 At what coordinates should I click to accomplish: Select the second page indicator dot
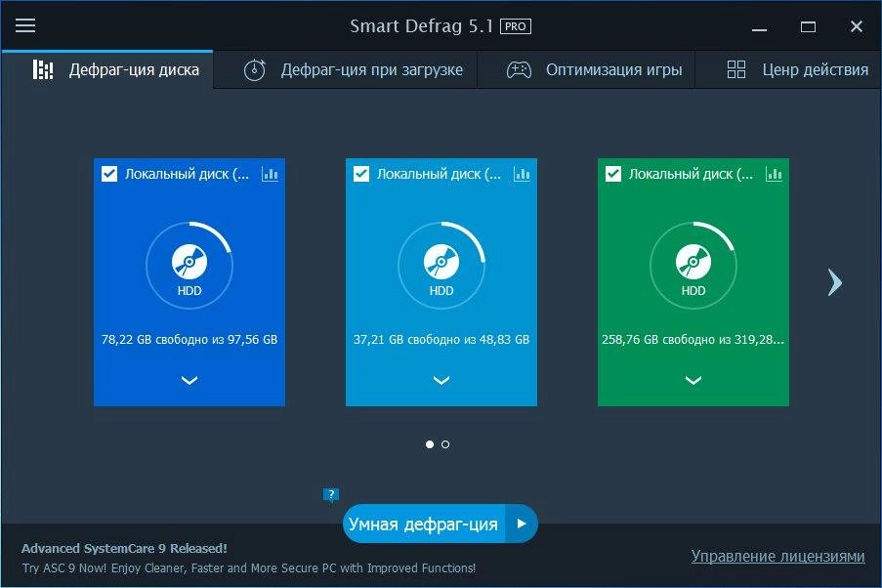(x=445, y=444)
